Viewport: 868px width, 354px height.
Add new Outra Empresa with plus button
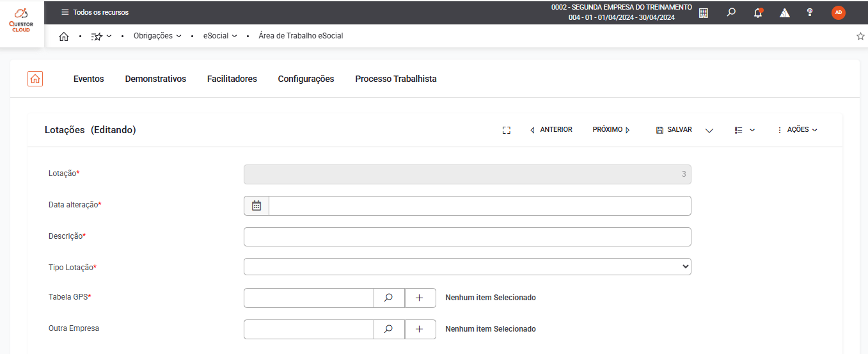420,329
